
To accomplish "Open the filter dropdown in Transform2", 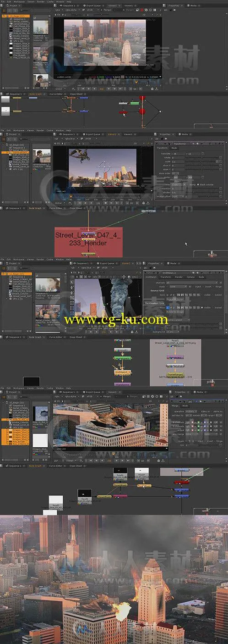I will click(179, 184).
